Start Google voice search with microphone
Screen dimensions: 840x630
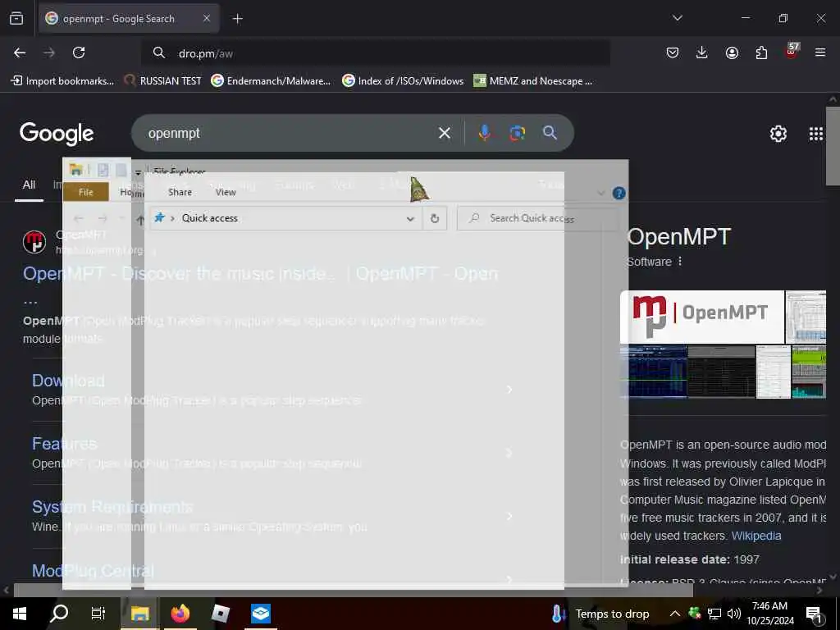click(x=484, y=133)
